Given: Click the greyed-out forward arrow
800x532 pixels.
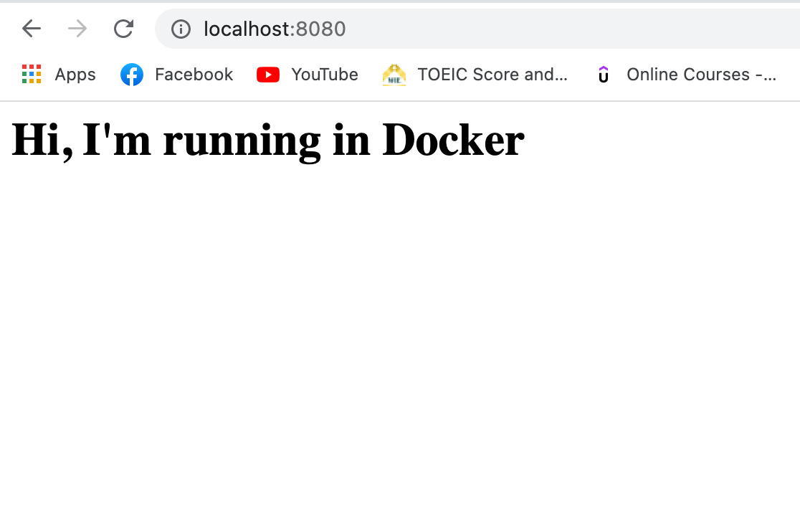Looking at the screenshot, I should 77,29.
